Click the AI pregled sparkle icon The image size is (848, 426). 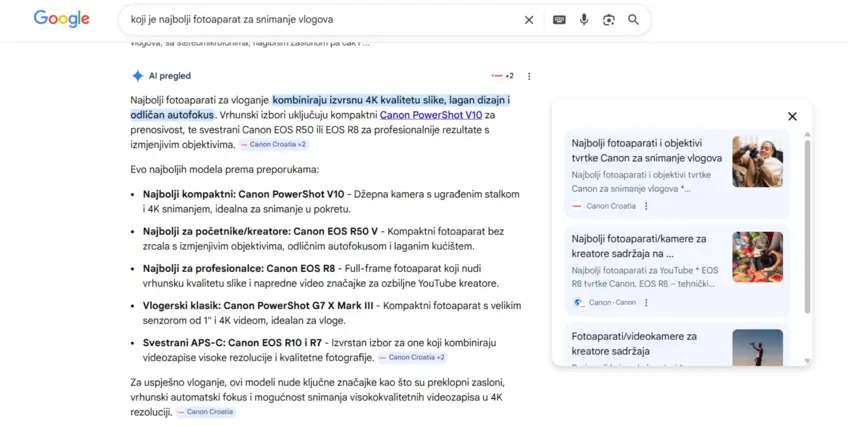[138, 76]
